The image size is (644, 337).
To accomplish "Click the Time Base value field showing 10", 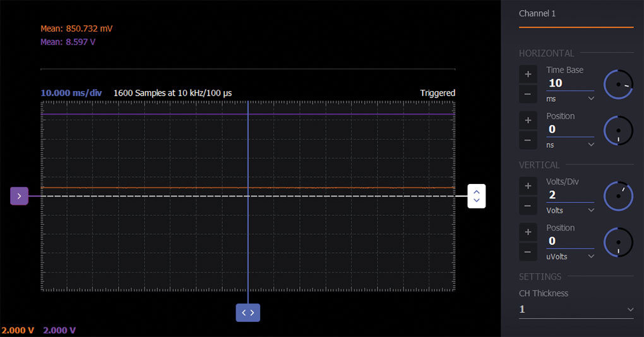I will 570,83.
